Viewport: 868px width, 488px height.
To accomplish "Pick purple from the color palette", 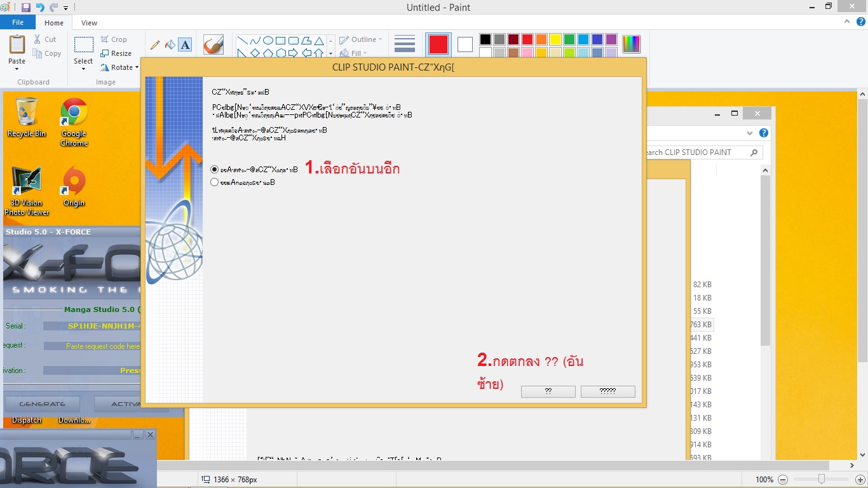I will [611, 39].
